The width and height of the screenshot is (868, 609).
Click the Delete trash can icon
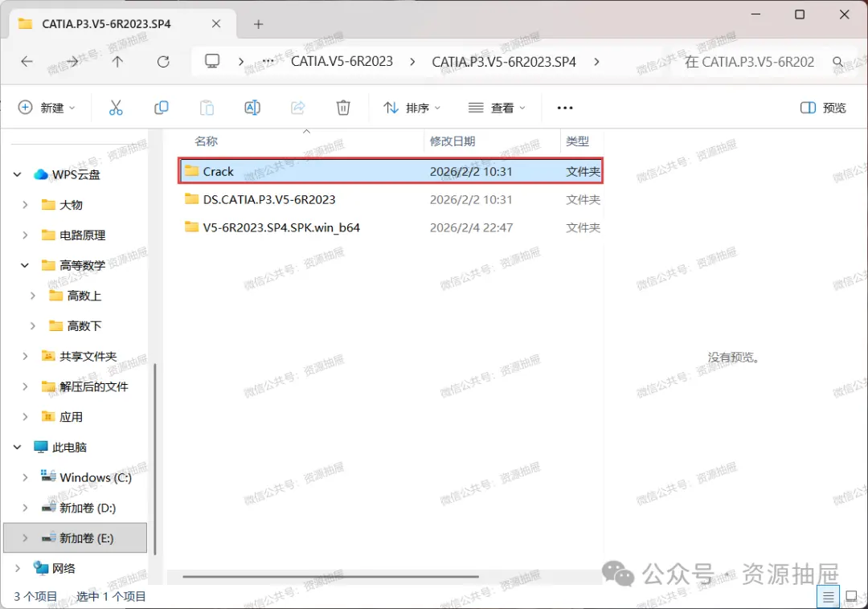(343, 108)
